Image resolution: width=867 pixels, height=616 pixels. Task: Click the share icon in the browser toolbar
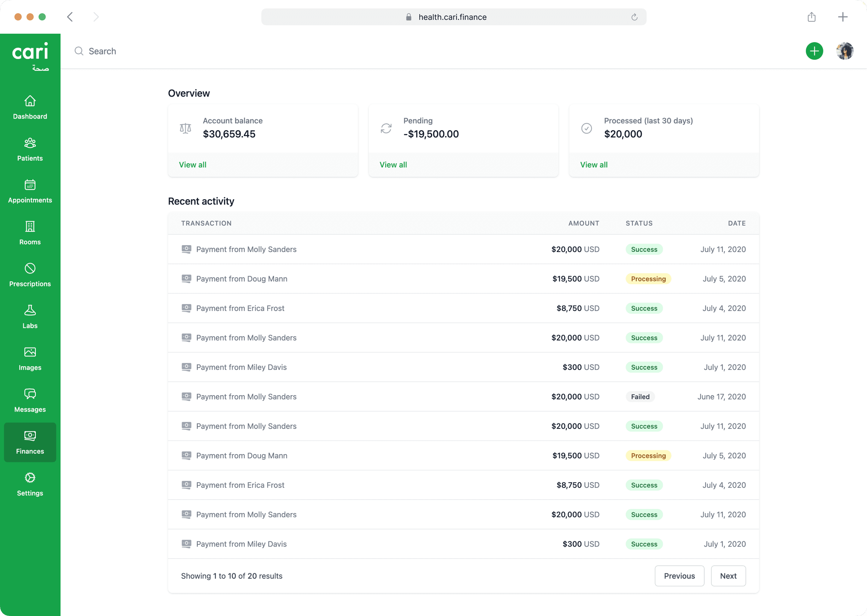click(x=812, y=17)
